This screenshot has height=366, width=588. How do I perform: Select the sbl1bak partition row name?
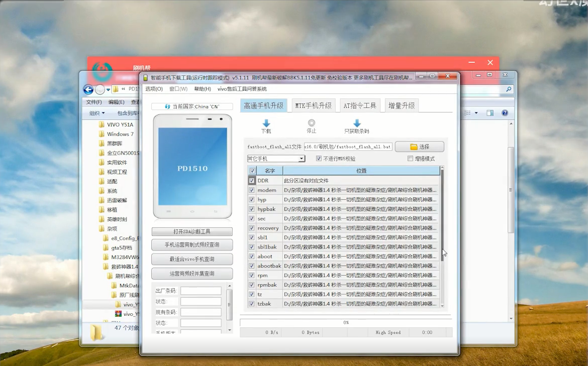[267, 247]
